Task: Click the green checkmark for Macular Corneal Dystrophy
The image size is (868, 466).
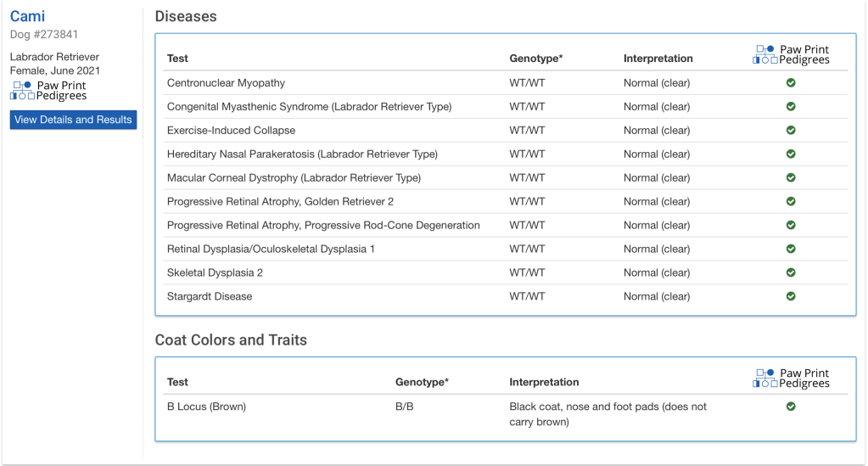Action: point(791,178)
